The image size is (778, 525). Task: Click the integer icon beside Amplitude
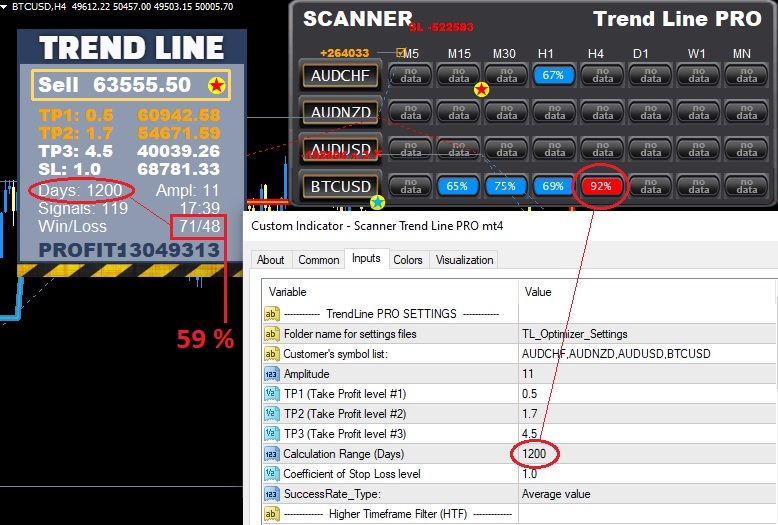coord(271,374)
